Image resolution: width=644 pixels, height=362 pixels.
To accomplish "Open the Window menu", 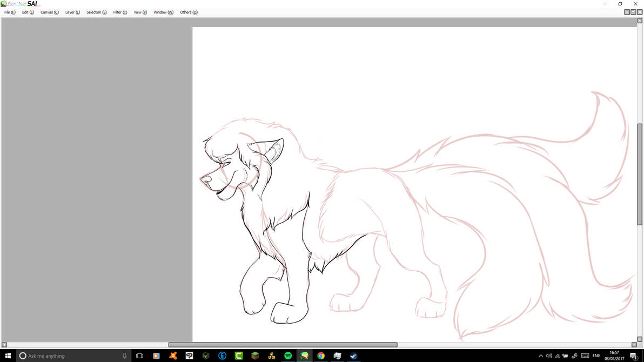I will (x=164, y=12).
